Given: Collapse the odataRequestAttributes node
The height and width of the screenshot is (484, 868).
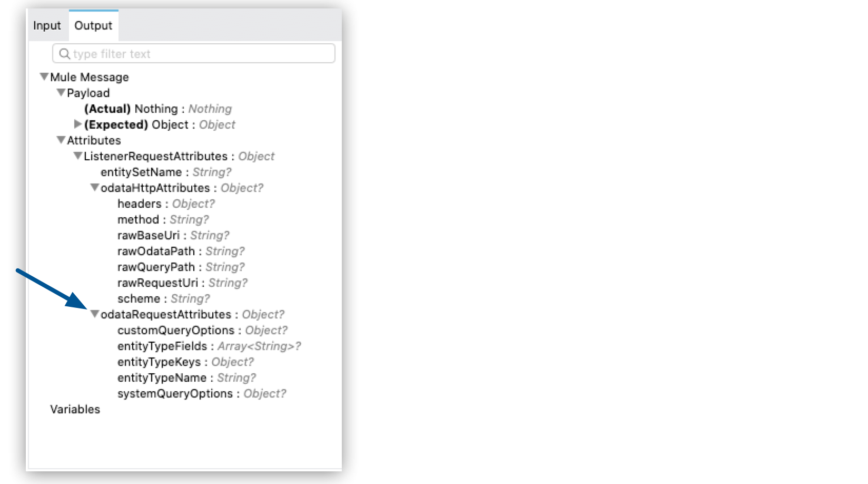Looking at the screenshot, I should 94,314.
